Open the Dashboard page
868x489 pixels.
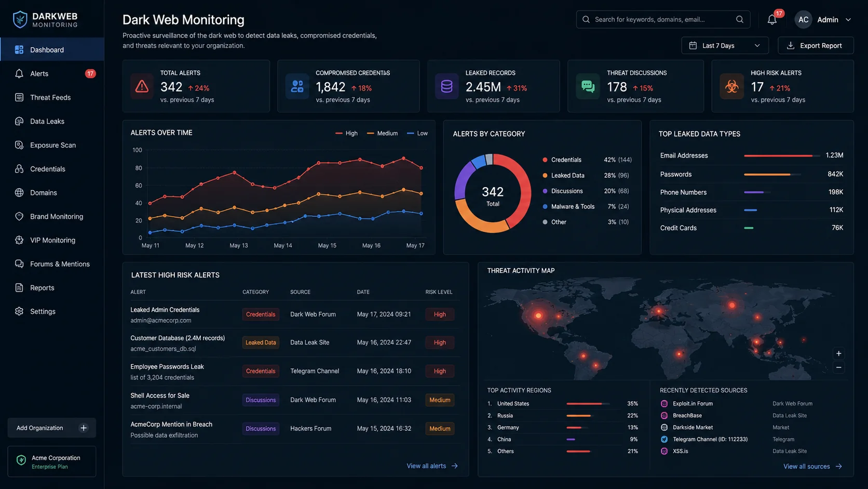[x=52, y=50]
